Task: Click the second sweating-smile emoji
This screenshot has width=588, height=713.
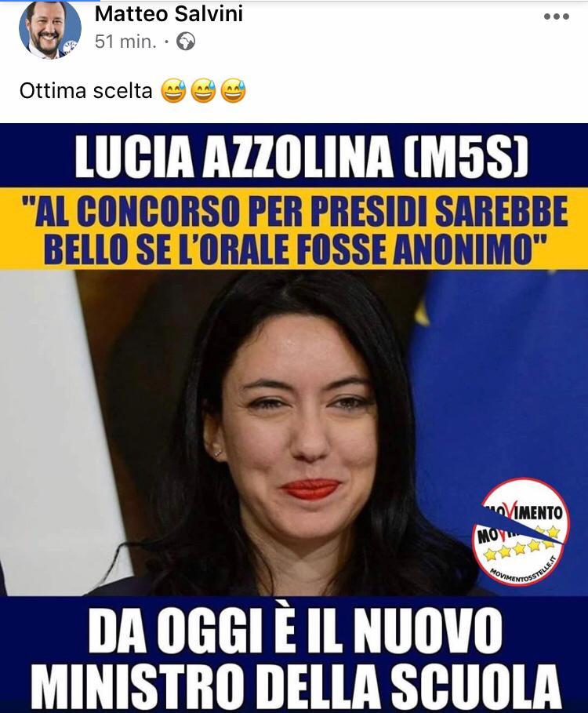Action: click(203, 90)
